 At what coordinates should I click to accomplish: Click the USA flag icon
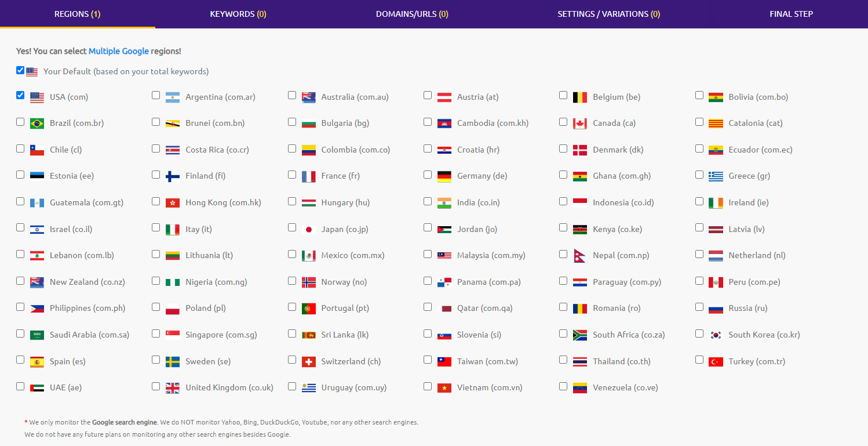tap(37, 97)
